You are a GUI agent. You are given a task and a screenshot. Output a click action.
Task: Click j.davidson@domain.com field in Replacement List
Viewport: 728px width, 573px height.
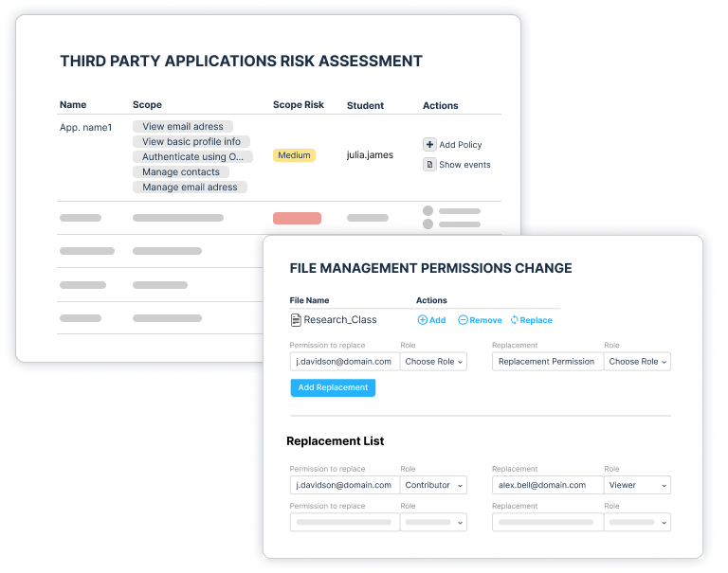(x=344, y=485)
